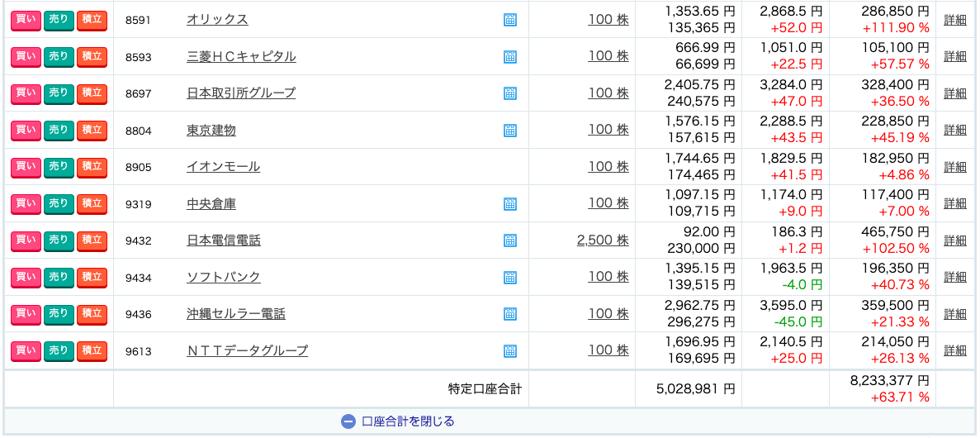Click 積立 for 日本取引所グループ
This screenshot has width=980, height=438.
tap(92, 93)
